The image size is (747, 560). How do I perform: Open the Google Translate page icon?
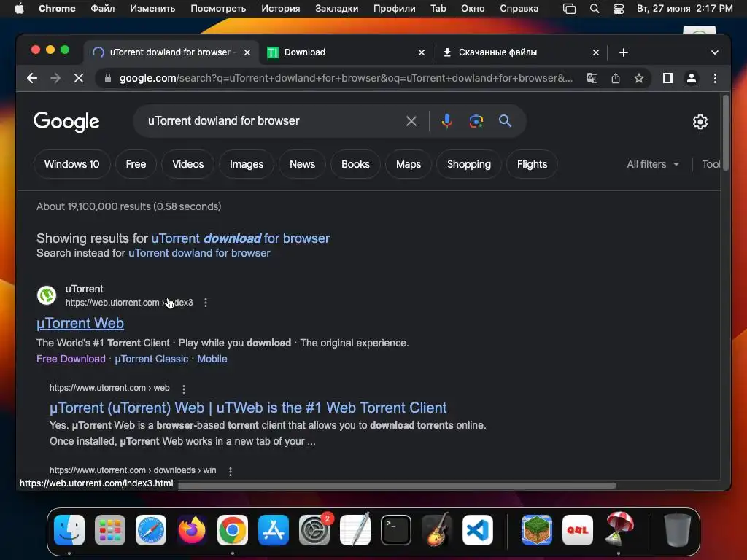[592, 78]
